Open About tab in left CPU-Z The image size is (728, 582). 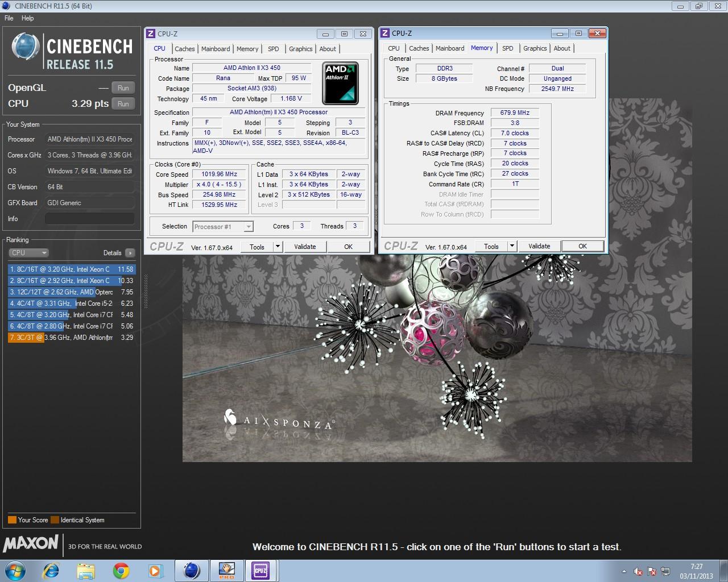(328, 49)
